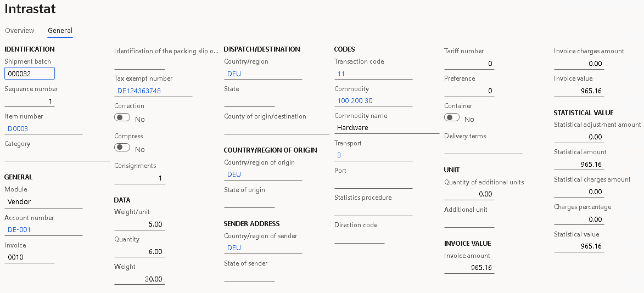Enable the Container toggle
Image resolution: width=644 pixels, height=293 pixels.
(452, 117)
